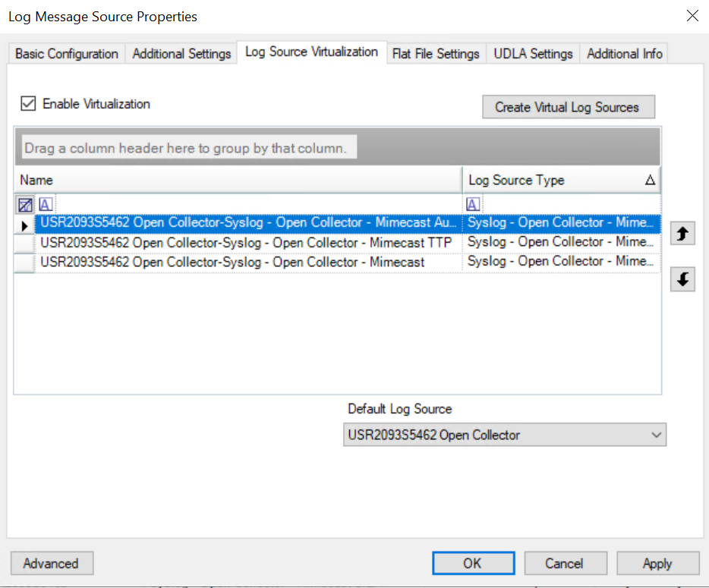Click the Name column filter condition icon
This screenshot has width=709, height=588.
point(46,205)
